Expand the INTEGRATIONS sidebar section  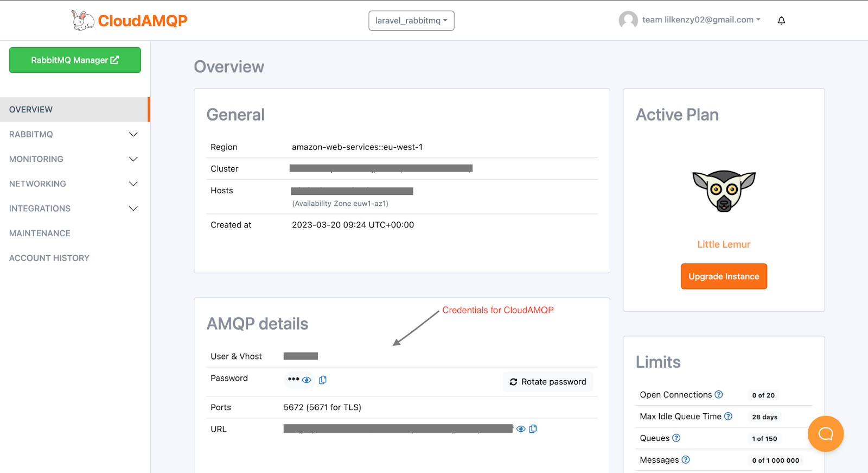tap(75, 209)
